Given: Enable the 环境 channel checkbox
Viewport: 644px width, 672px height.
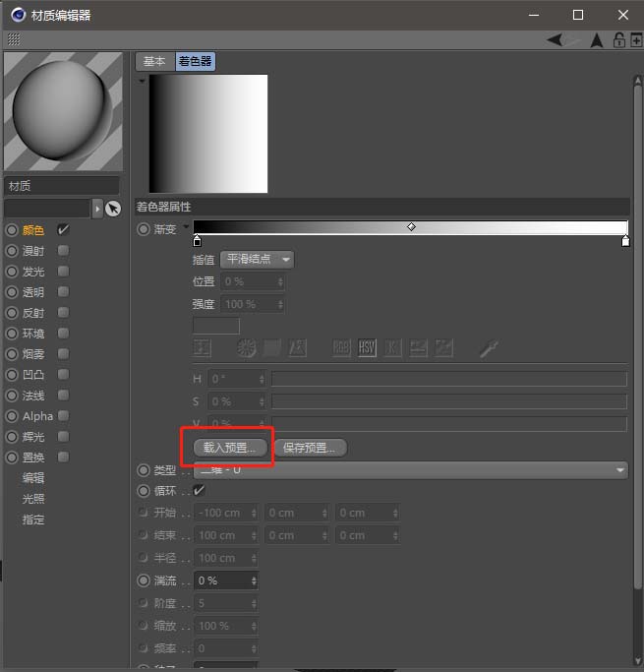Looking at the screenshot, I should coord(63,333).
